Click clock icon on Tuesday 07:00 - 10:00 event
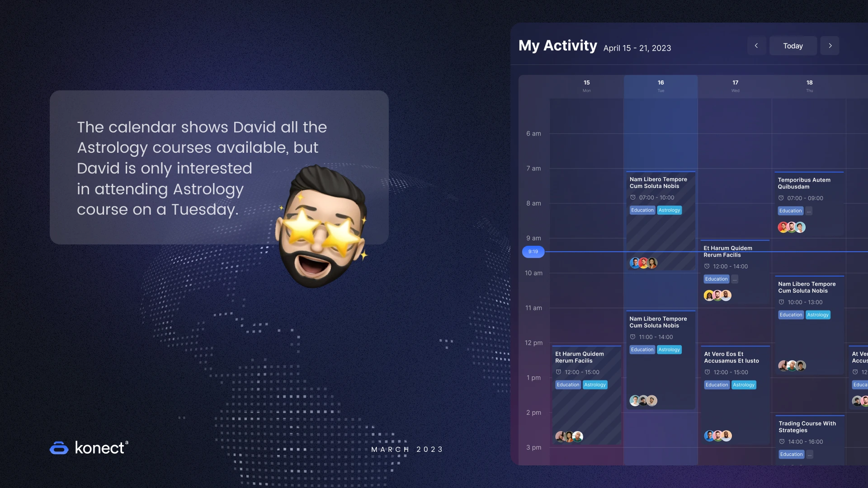Screen dimensions: 868x488 pyautogui.click(x=633, y=197)
